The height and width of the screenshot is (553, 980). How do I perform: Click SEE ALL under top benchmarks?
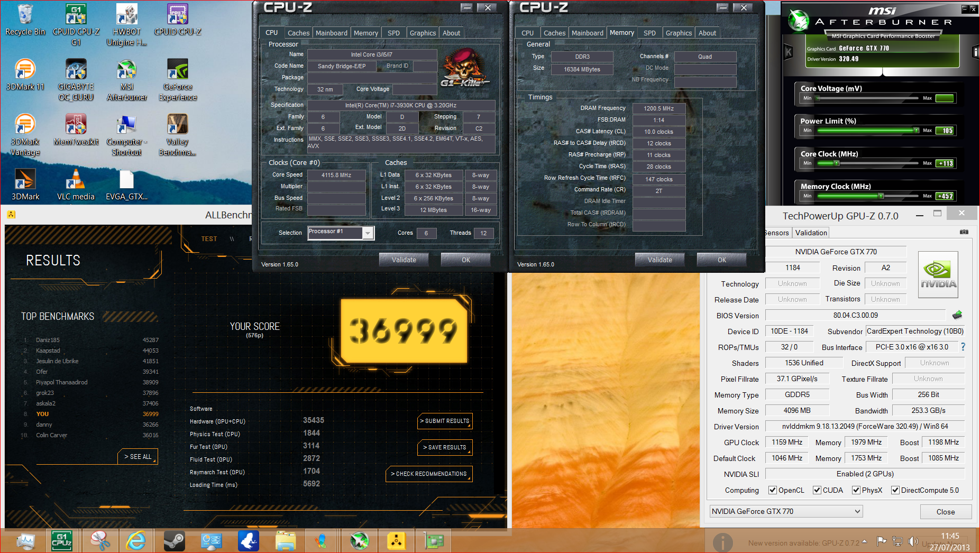coord(138,456)
